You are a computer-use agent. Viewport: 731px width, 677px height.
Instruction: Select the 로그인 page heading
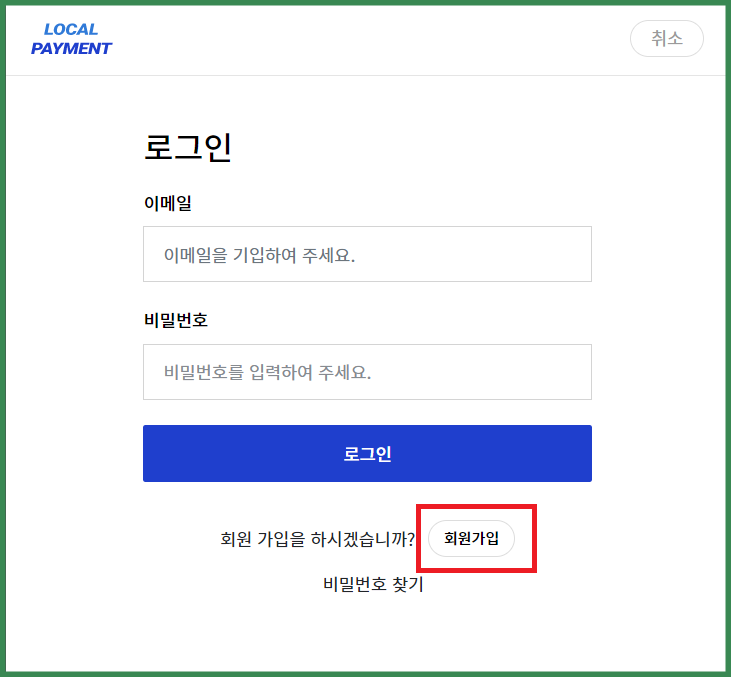pyautogui.click(x=187, y=147)
